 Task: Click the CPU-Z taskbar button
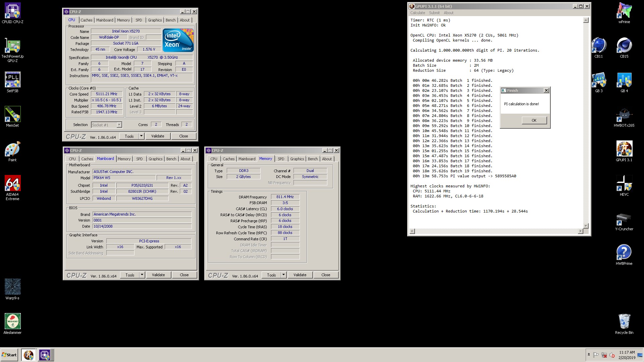[45, 355]
